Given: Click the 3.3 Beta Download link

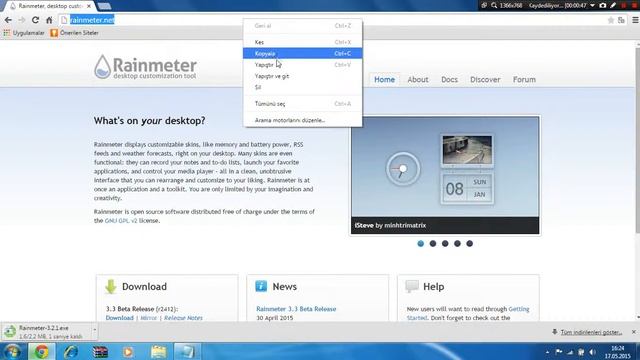Looking at the screenshot, I should [120, 318].
